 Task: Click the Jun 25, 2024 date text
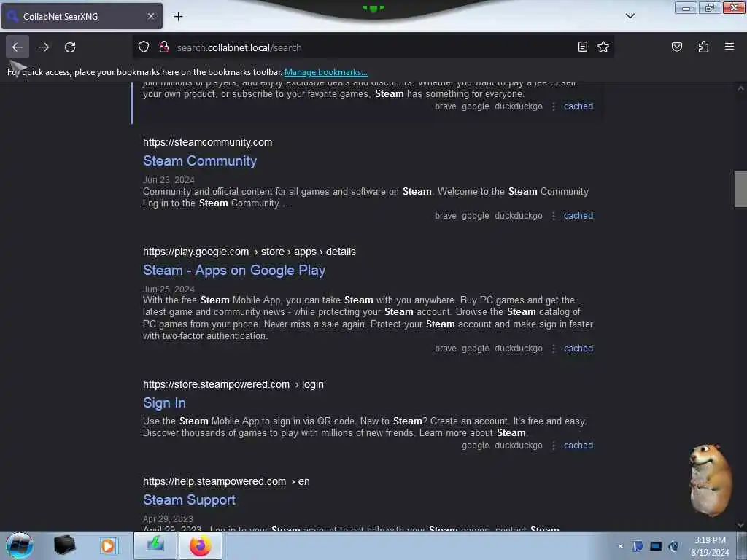click(169, 289)
